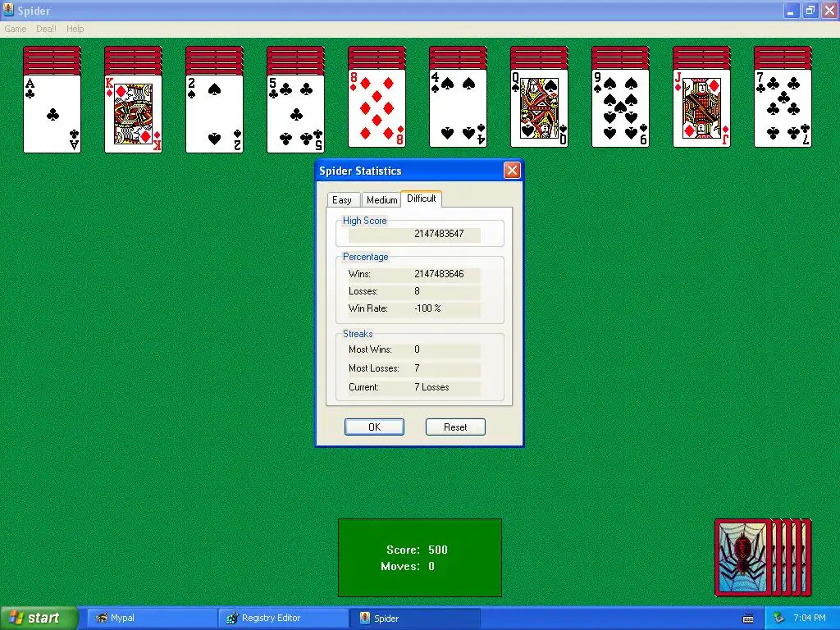Click the High Score value 2147483647

pos(439,234)
